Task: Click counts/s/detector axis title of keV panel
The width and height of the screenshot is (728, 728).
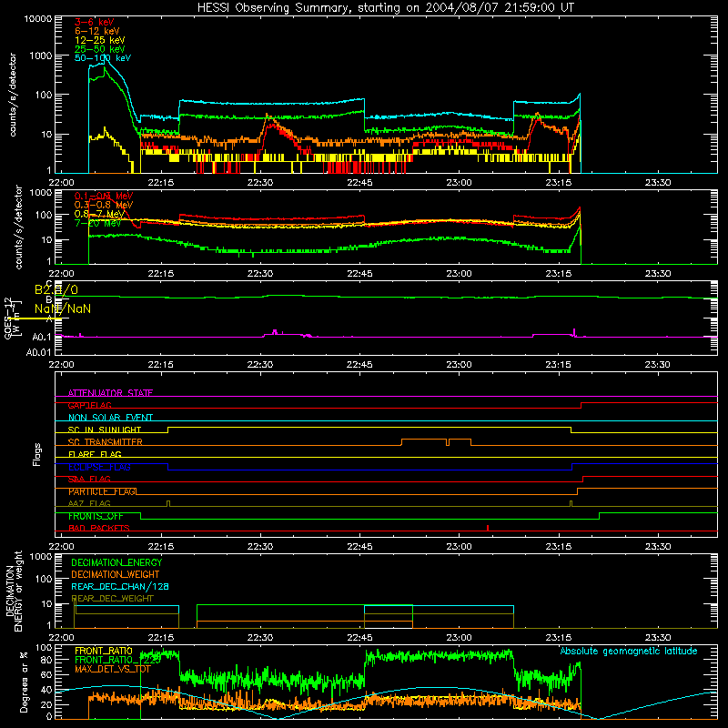Action: point(13,95)
